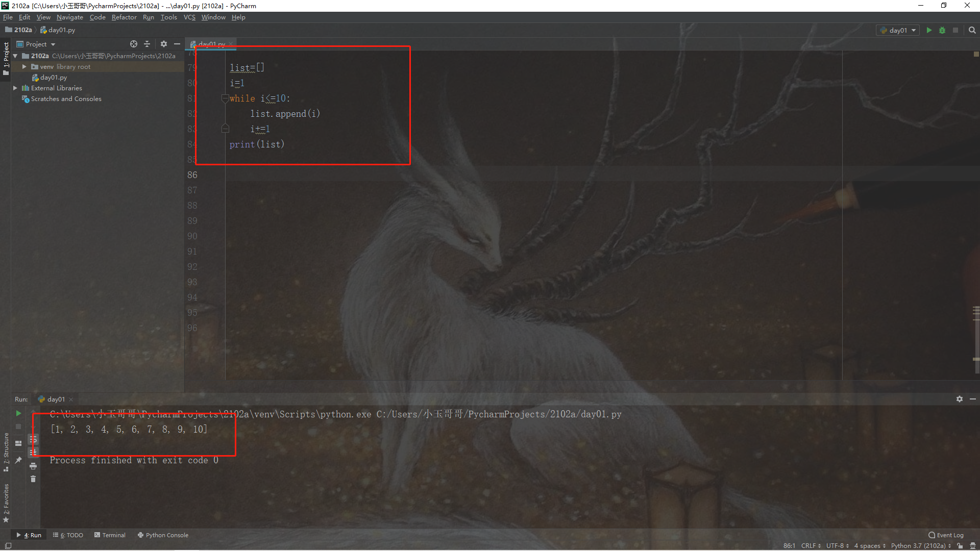This screenshot has height=551, width=980.
Task: Expand External Libraries tree node
Action: coord(15,88)
